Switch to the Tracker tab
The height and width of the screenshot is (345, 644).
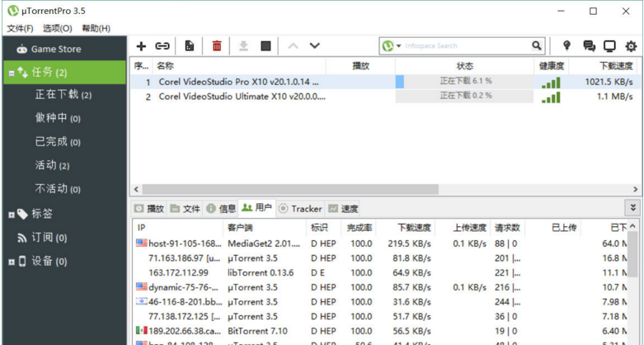pyautogui.click(x=300, y=209)
